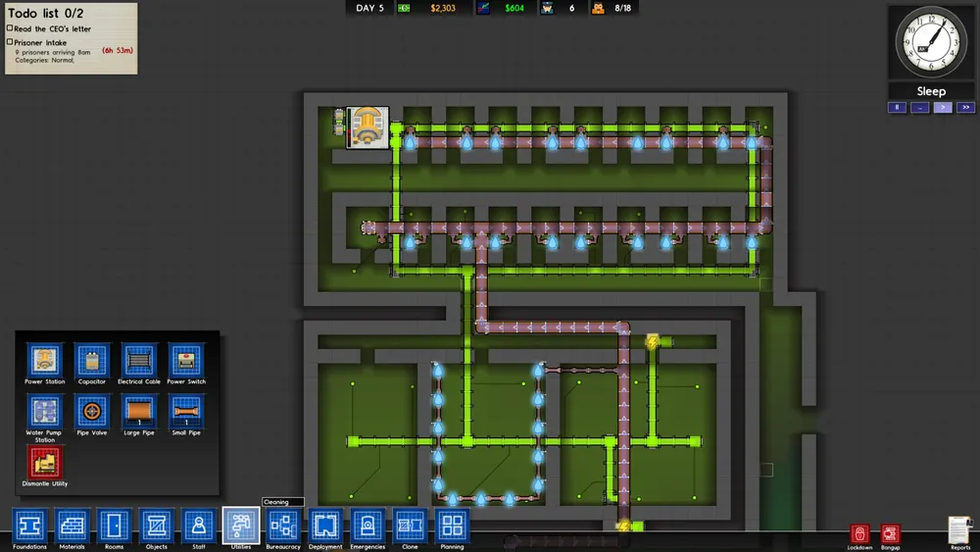Image resolution: width=980 pixels, height=552 pixels.
Task: Select the Pipe Valve utility
Action: click(x=92, y=412)
